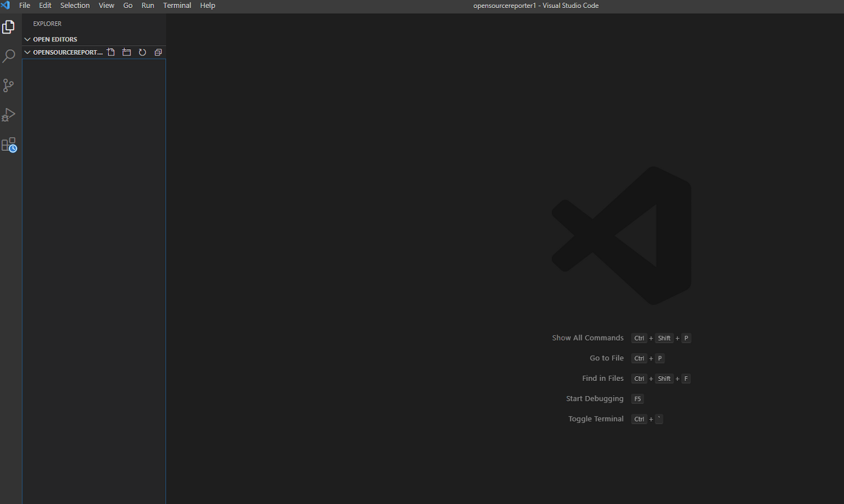Open the Explorer view in activity bar
Viewport: 844px width, 504px height.
coord(9,27)
